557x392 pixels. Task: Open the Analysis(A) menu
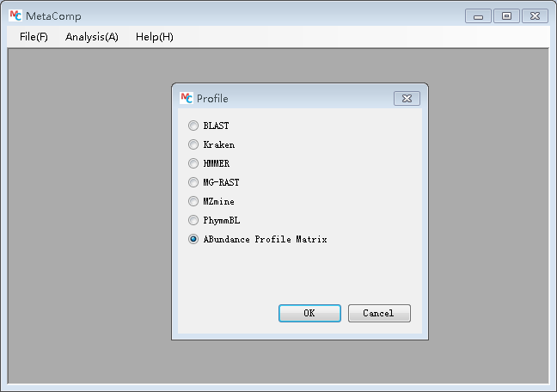click(x=92, y=37)
